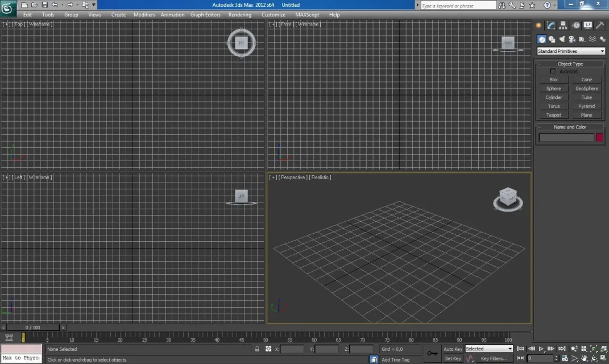Image resolution: width=609 pixels, height=364 pixels.
Task: Click the red object color swatch
Action: coord(599,137)
